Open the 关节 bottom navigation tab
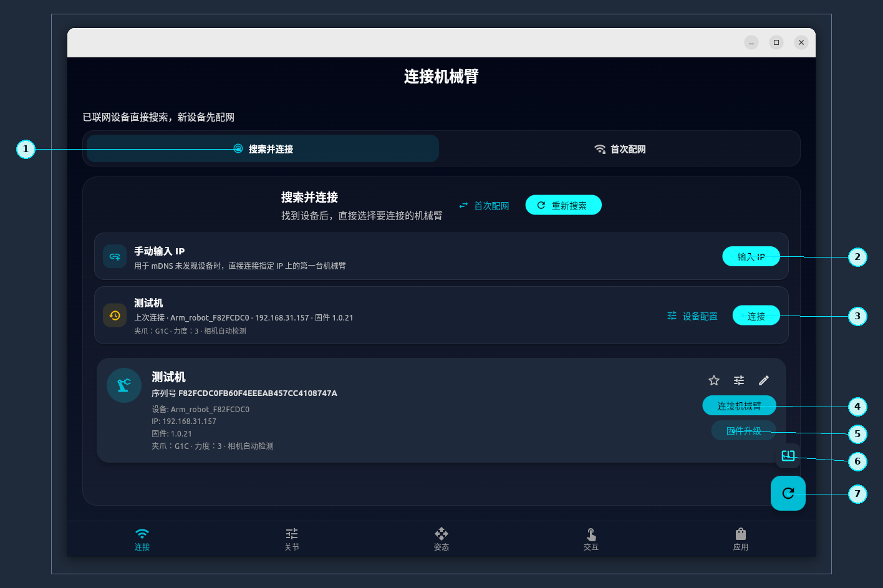 tap(292, 539)
